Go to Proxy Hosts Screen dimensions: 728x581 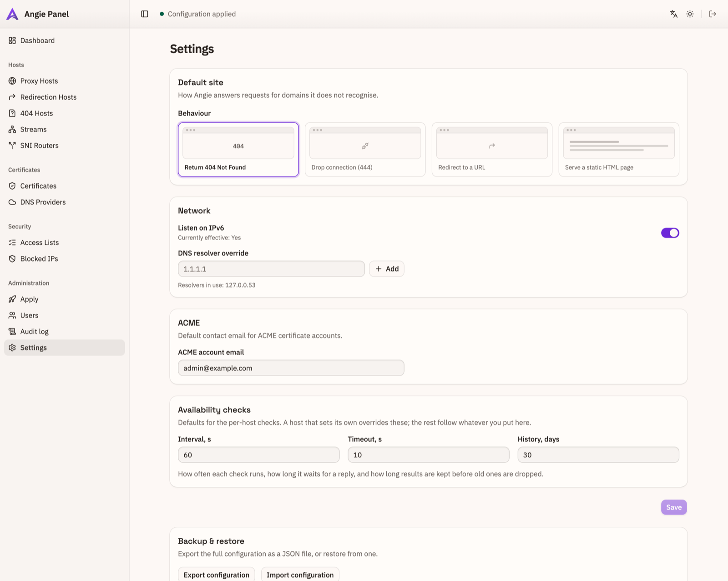click(65, 81)
